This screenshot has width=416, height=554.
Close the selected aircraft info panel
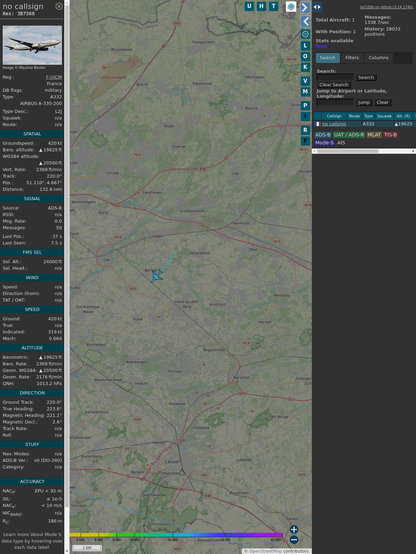point(59,6)
